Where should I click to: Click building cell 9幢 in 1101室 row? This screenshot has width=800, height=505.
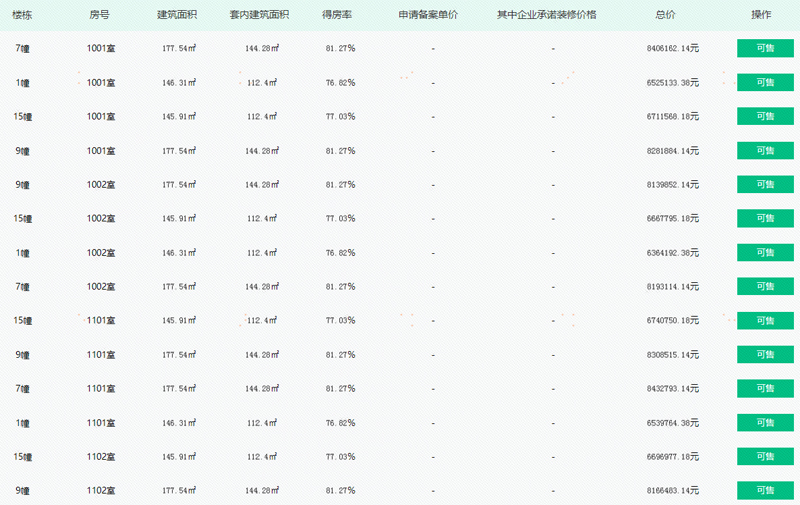point(22,355)
